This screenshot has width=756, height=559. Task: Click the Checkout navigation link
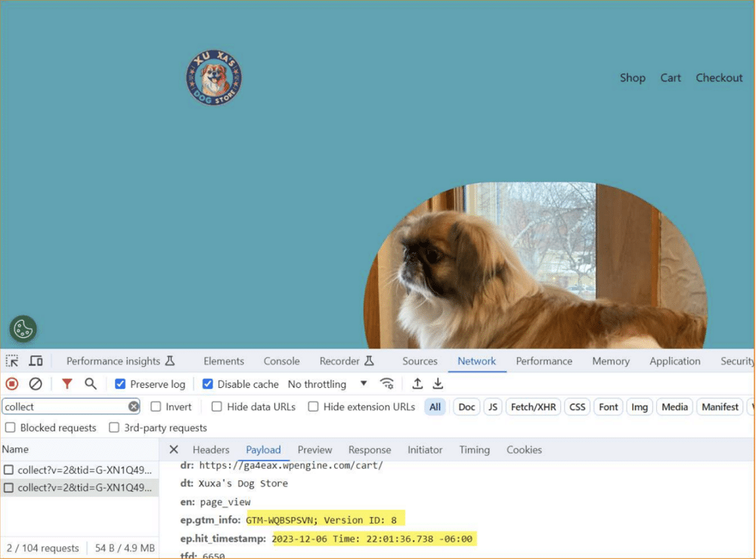[719, 78]
